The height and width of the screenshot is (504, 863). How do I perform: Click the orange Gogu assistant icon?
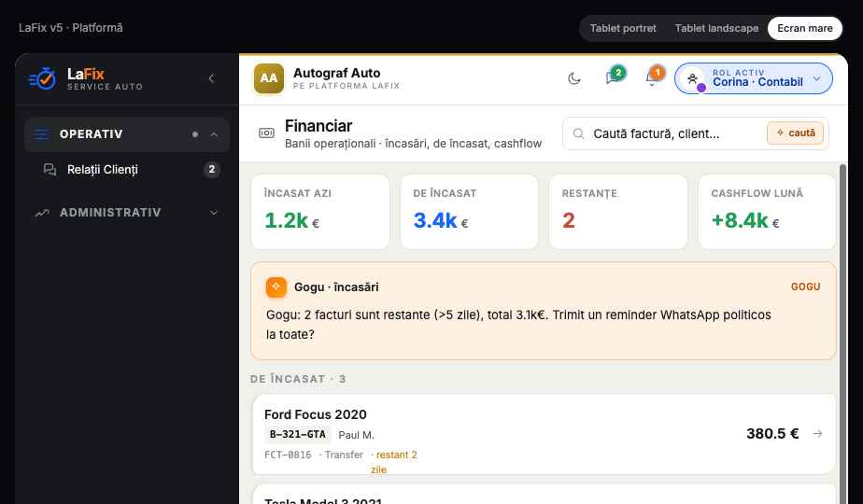click(276, 287)
